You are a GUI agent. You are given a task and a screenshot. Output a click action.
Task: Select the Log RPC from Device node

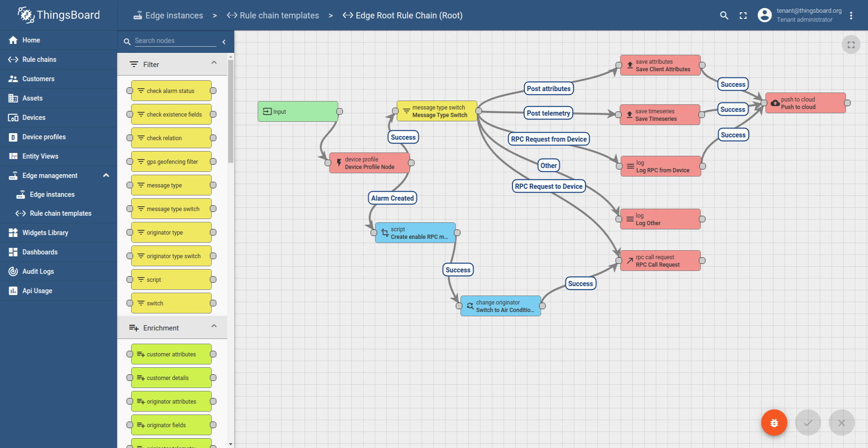point(661,166)
